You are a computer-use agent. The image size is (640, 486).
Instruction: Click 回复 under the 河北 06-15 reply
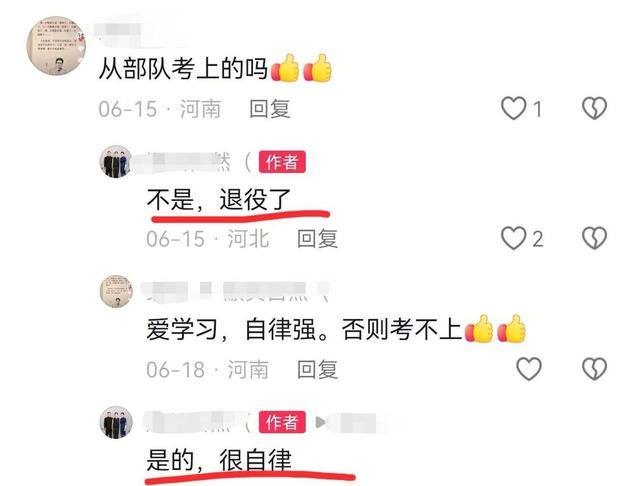point(318,239)
